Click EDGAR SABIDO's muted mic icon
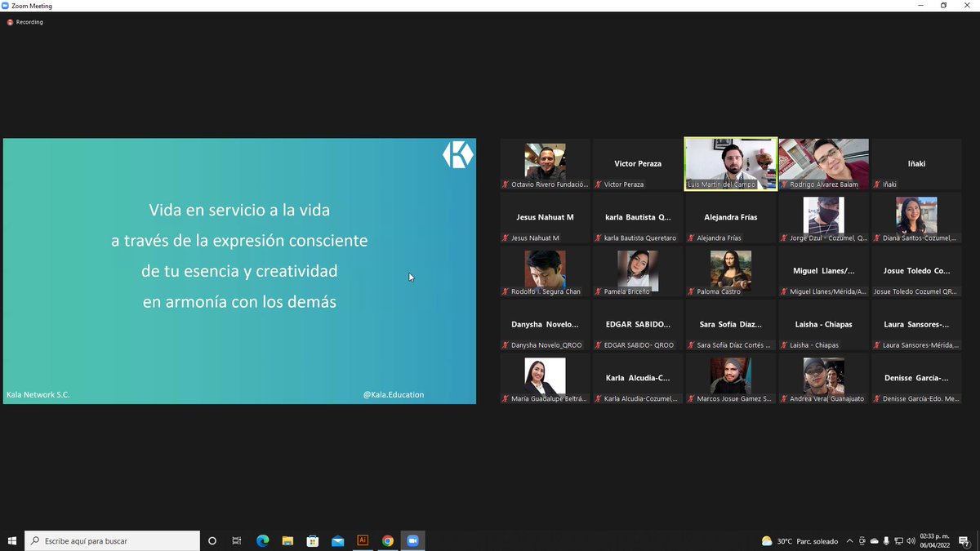 coord(599,345)
